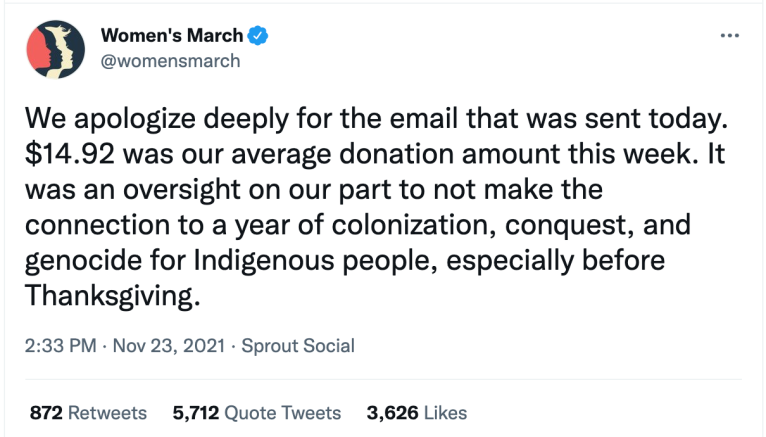This screenshot has height=437, width=766.
Task: Open the 5,712 Quote Tweets list
Action: click(x=256, y=412)
